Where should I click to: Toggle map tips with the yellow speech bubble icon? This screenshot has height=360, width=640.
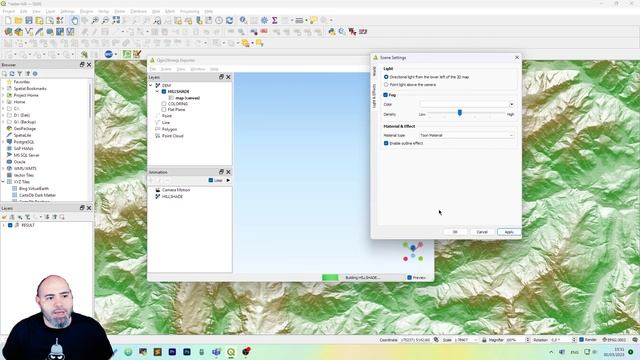313,20
